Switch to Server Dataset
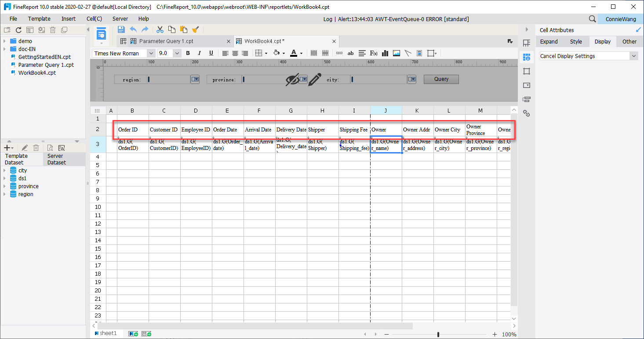The image size is (644, 339). pyautogui.click(x=64, y=159)
